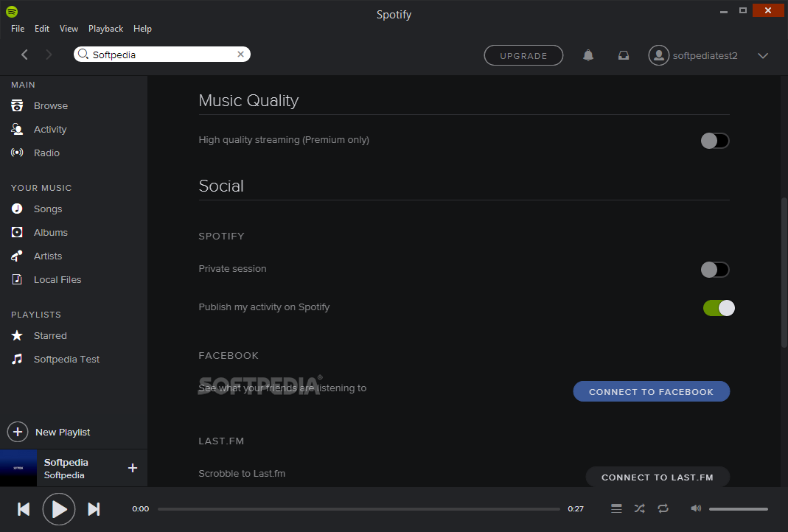Click the New Playlist plus circle icon
Viewport: 788px width, 532px height.
pos(18,432)
